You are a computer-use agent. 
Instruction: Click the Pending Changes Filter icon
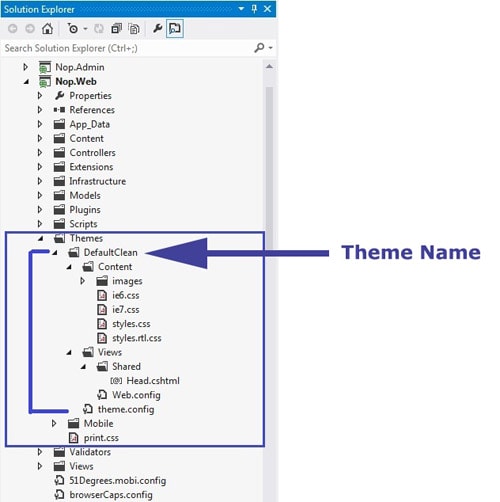click(x=73, y=29)
